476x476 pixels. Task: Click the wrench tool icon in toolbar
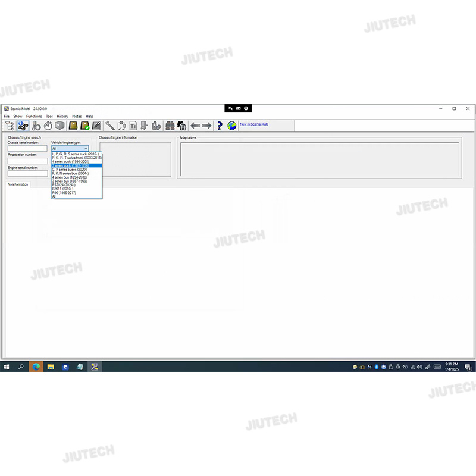coord(109,126)
